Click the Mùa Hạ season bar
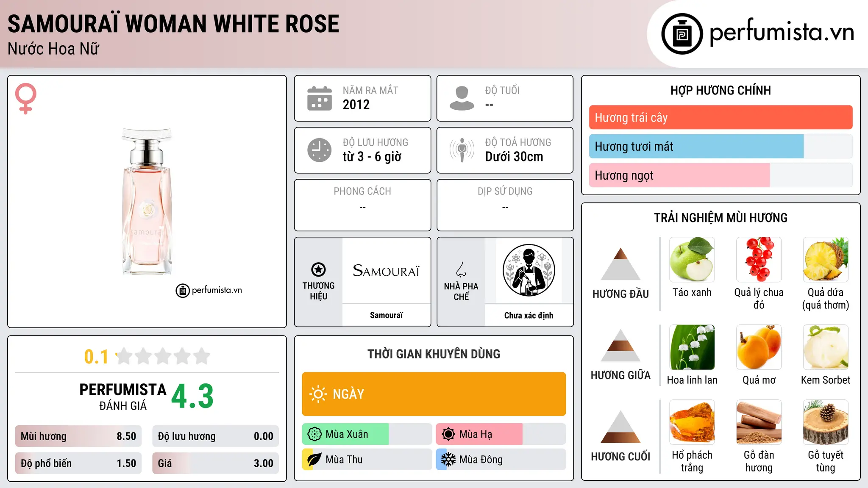Screen dimensions: 868x488 point(501,434)
